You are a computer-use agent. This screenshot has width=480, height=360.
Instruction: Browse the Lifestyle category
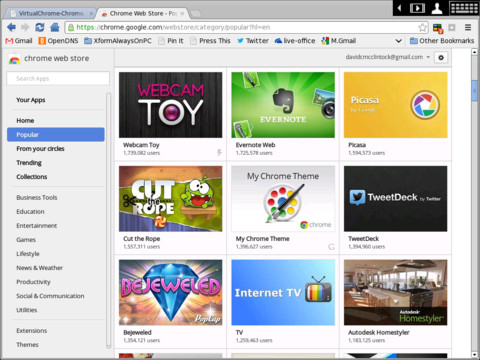(x=28, y=254)
